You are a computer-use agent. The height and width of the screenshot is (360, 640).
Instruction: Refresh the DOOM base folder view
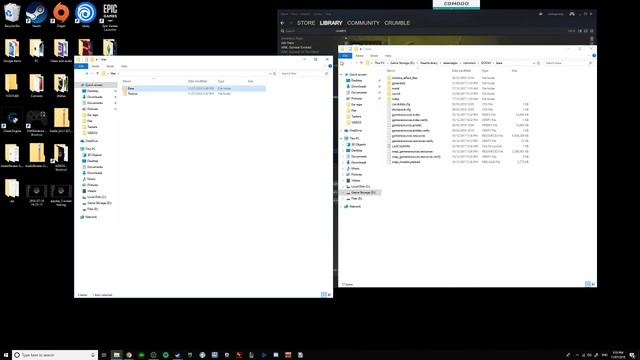[538, 63]
